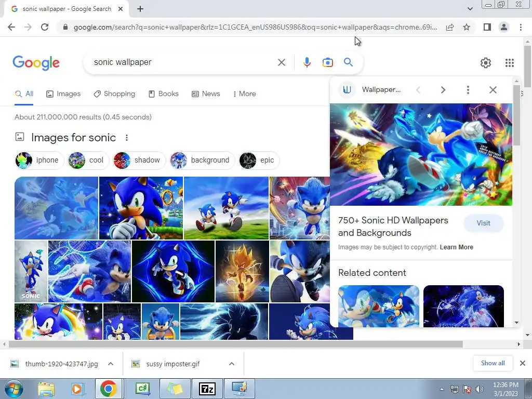Filter images by epic chip

pos(259,160)
